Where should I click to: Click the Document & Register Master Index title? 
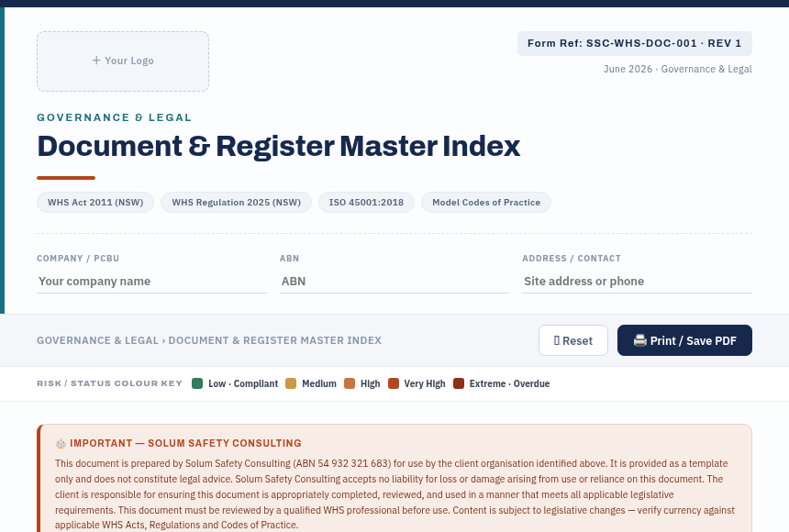coord(278,147)
